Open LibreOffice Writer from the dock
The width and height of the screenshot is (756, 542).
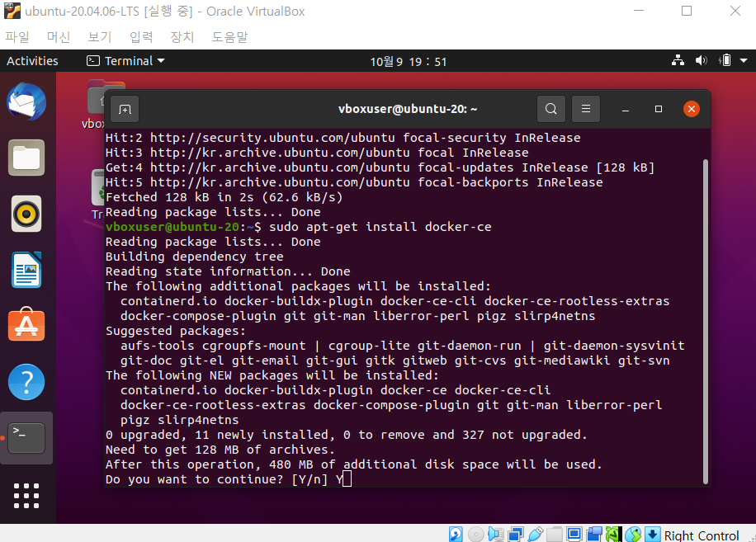tap(26, 270)
